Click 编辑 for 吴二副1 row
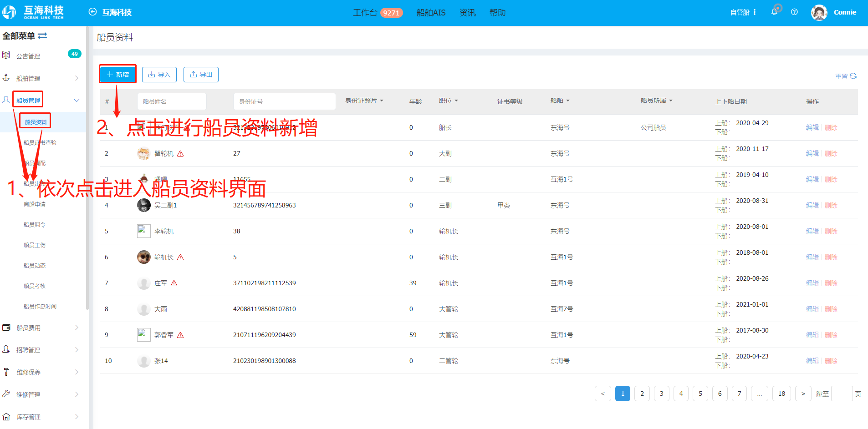The height and width of the screenshot is (429, 868). pos(812,205)
